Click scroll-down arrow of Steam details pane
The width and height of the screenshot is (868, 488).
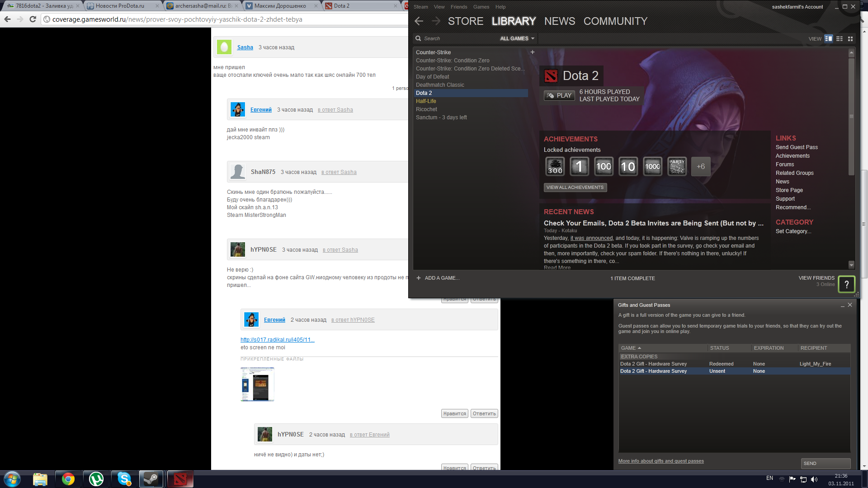(851, 265)
